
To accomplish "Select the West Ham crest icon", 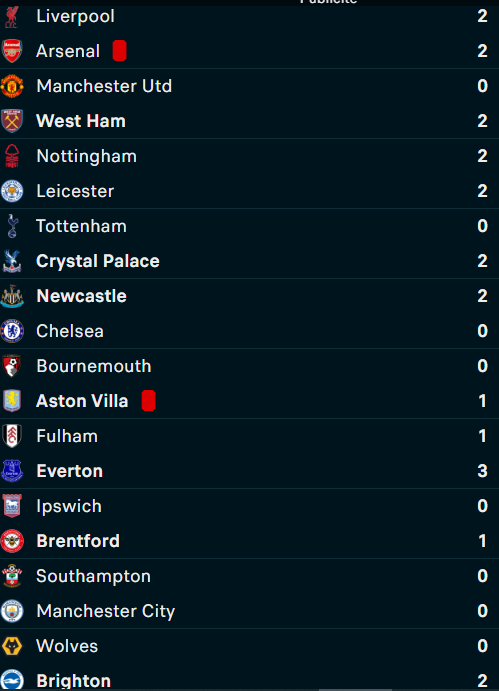I will point(12,121).
